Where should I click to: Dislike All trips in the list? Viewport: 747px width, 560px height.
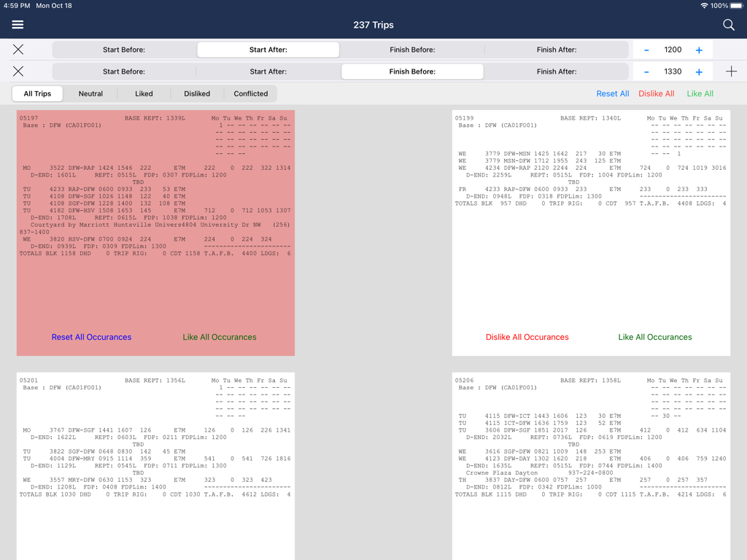(x=656, y=93)
